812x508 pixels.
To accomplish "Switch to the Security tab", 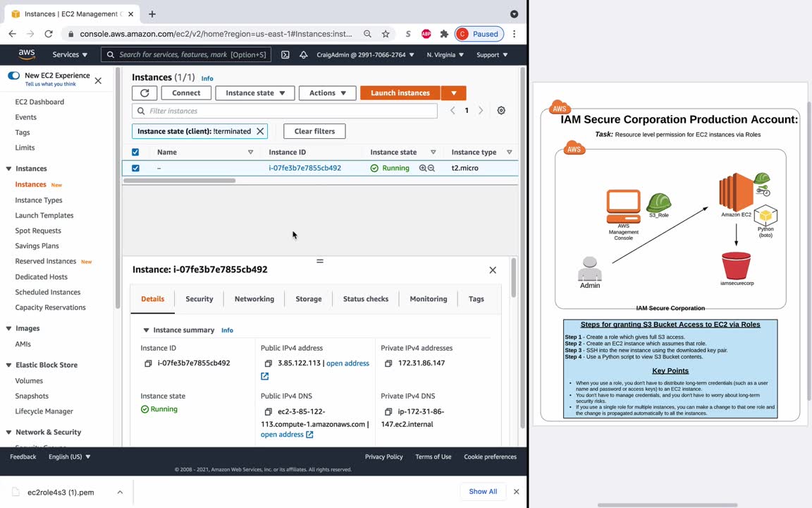I will point(199,299).
